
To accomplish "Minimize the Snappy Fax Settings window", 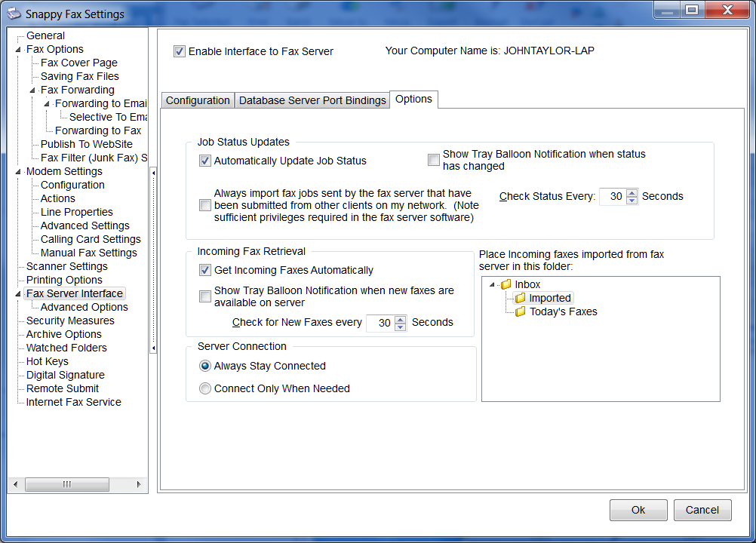I will (x=667, y=10).
